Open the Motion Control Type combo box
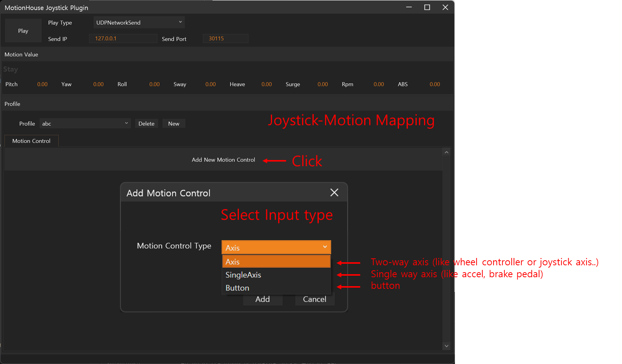The height and width of the screenshot is (364, 622). coord(276,248)
